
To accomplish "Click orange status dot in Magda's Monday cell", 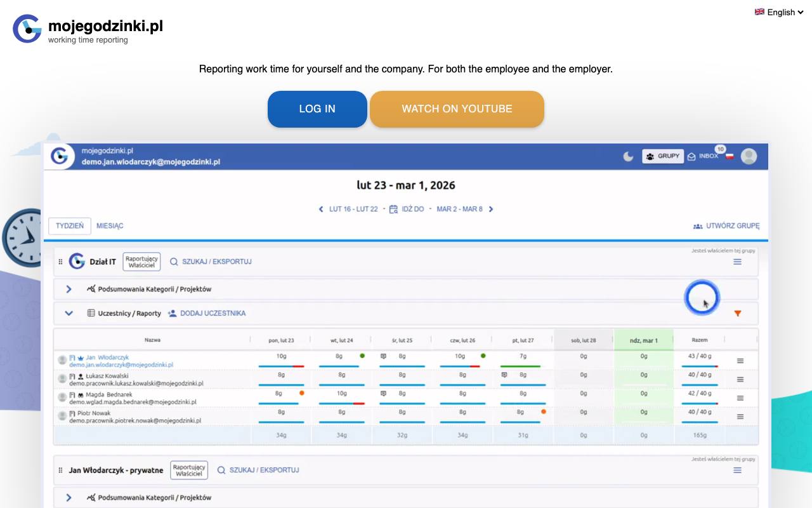I will (302, 393).
